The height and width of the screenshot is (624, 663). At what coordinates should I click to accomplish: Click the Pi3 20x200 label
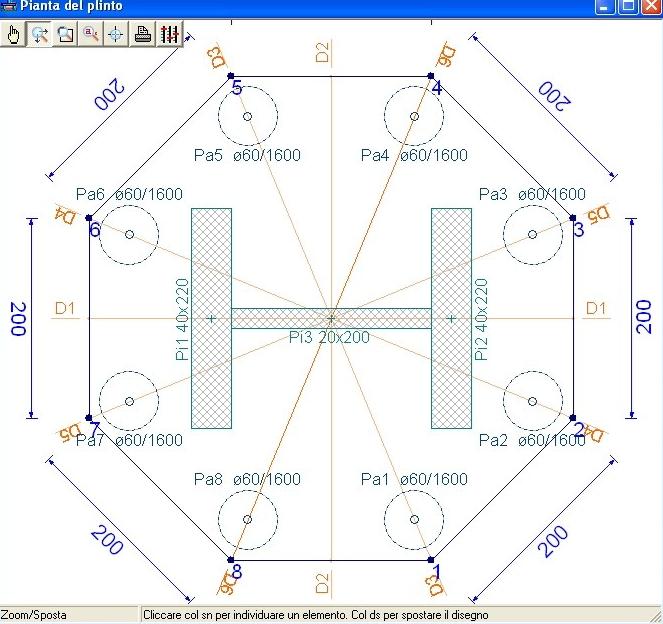(329, 337)
